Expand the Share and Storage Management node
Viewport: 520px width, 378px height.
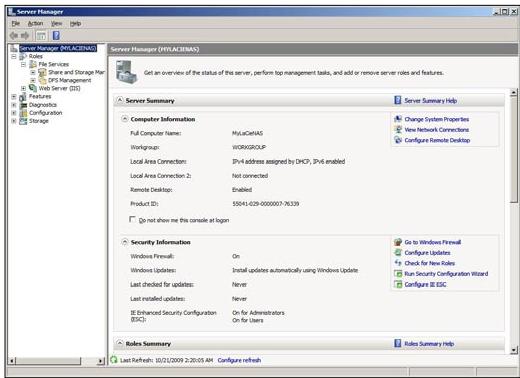pyautogui.click(x=33, y=72)
